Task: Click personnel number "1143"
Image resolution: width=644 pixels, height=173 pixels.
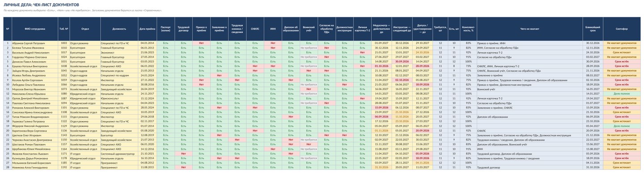Action: pos(64,135)
